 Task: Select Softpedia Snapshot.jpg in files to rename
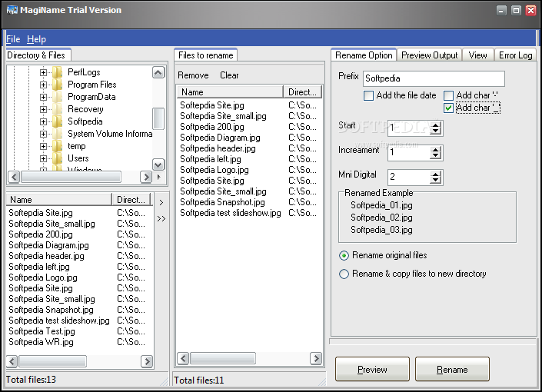[x=222, y=202]
